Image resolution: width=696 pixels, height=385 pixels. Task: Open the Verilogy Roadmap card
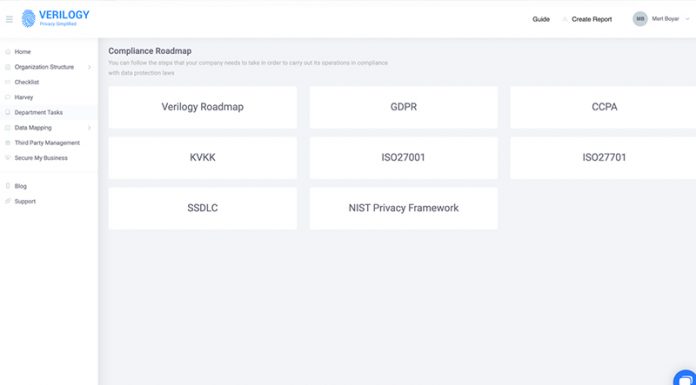click(x=202, y=107)
